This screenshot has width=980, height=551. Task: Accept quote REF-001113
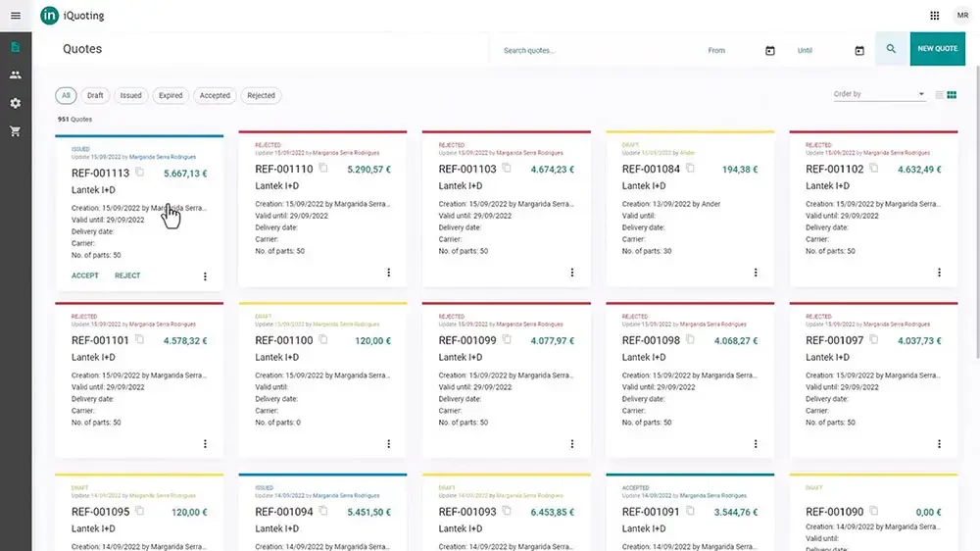coord(85,275)
